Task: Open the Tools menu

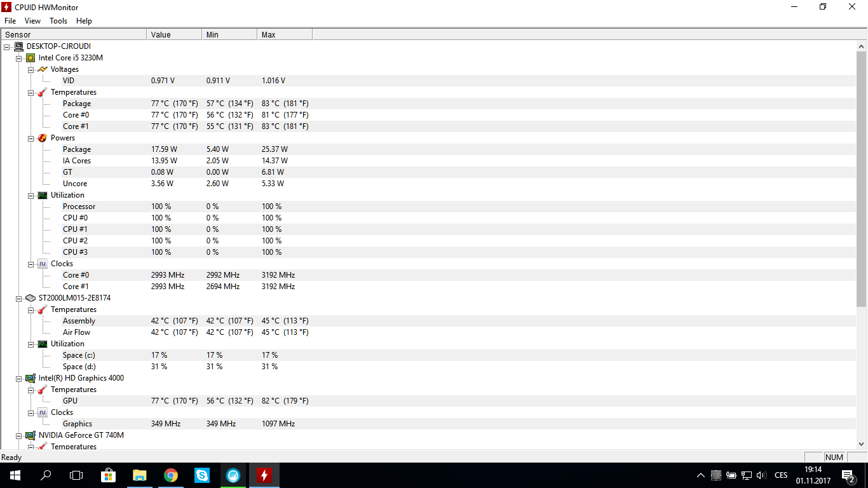Action: pos(58,21)
